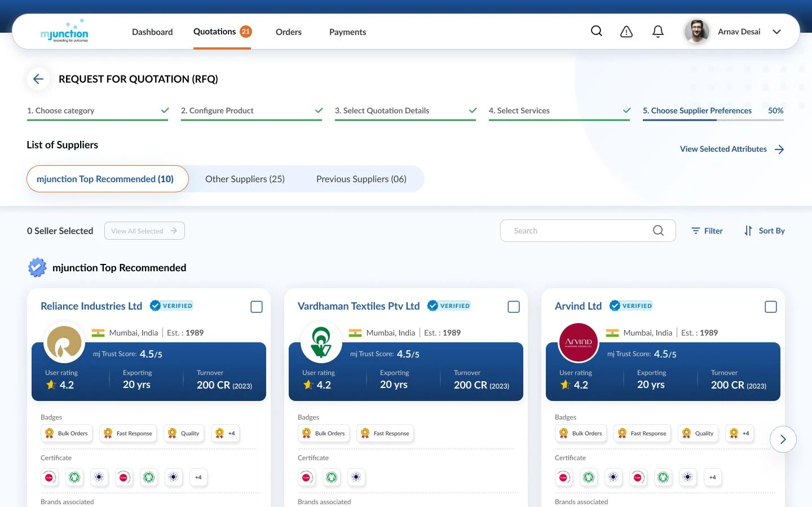Click the mjunction logo
Screen dimensions: 812x507
click(65, 32)
